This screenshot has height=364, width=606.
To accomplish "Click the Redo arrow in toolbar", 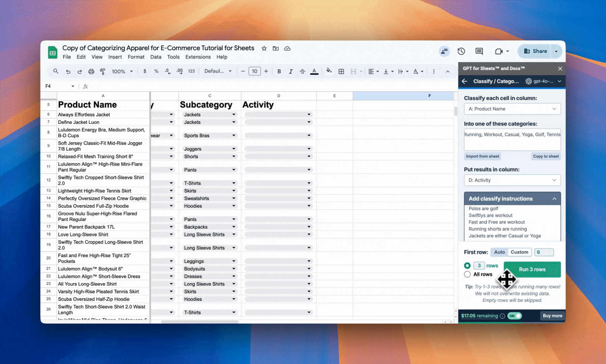I will pos(80,71).
